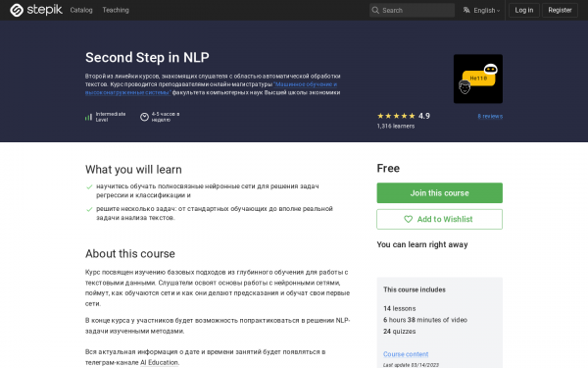Click the five-star rating stars
Image resolution: width=588 pixels, height=368 pixels.
tap(396, 116)
